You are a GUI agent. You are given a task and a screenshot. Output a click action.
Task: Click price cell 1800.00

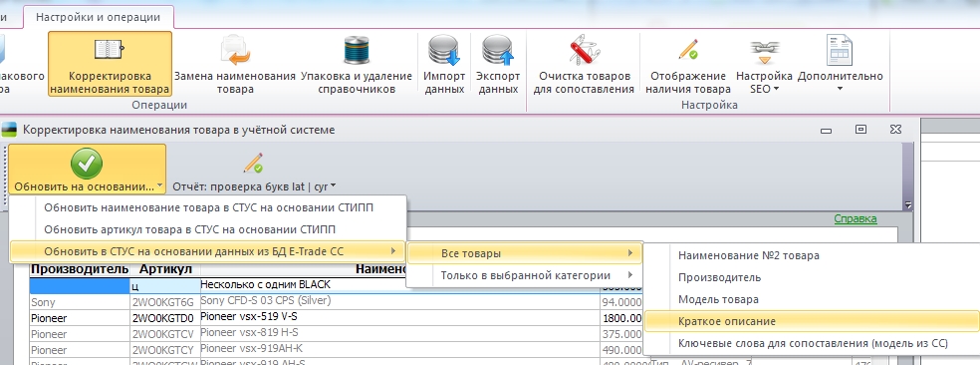(621, 318)
